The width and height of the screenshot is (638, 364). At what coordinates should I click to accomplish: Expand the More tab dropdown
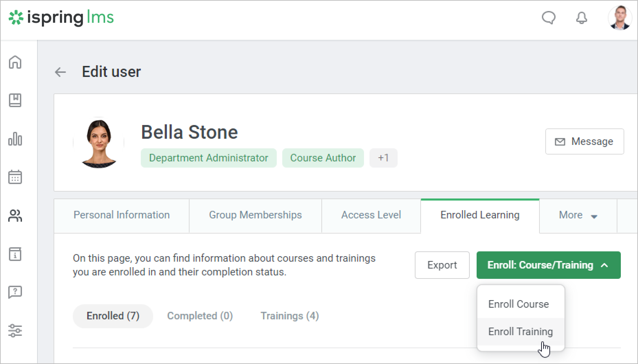pos(578,215)
